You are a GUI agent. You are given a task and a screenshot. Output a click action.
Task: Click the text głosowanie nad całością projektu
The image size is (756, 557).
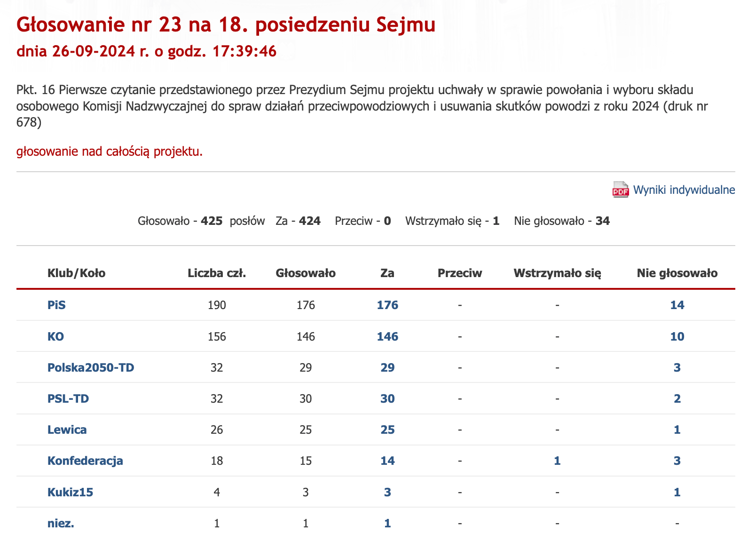110,152
